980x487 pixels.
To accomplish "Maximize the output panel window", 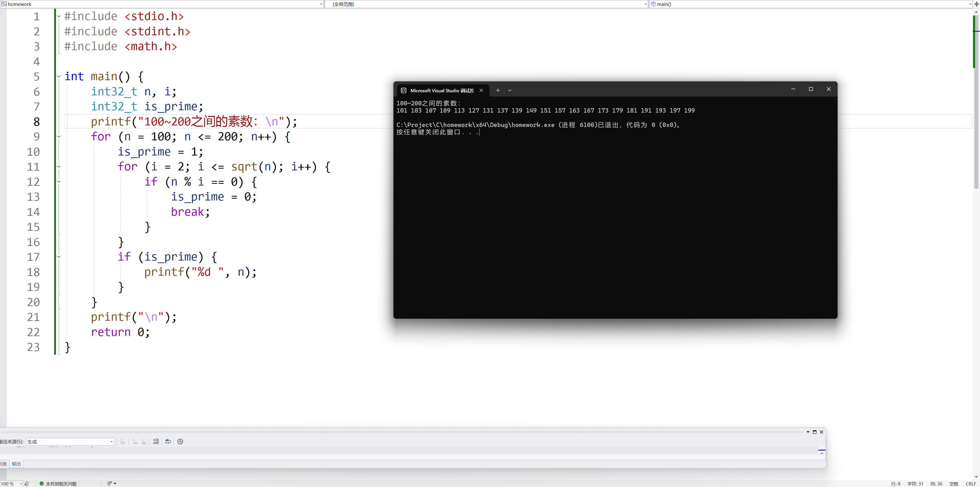I will [814, 432].
